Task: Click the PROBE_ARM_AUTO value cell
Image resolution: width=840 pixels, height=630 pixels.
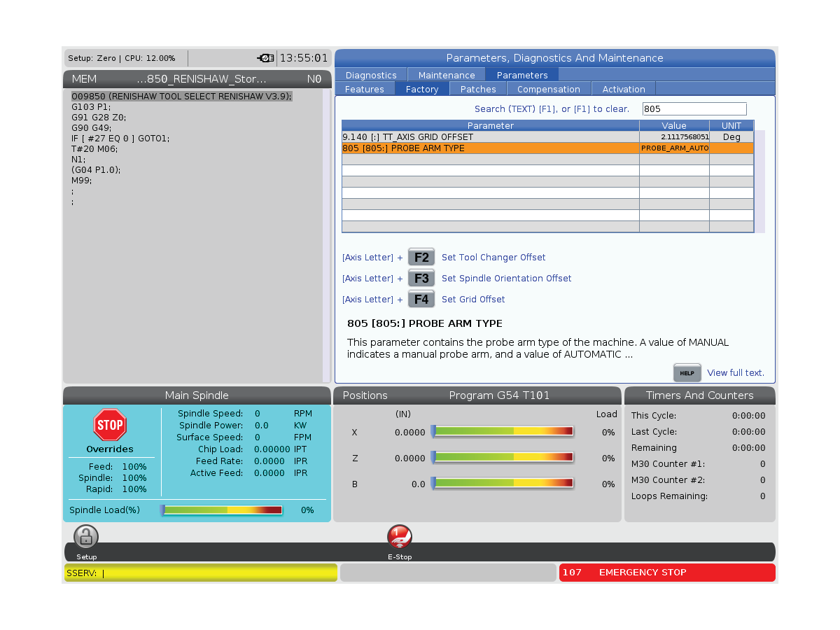Action: click(x=674, y=148)
